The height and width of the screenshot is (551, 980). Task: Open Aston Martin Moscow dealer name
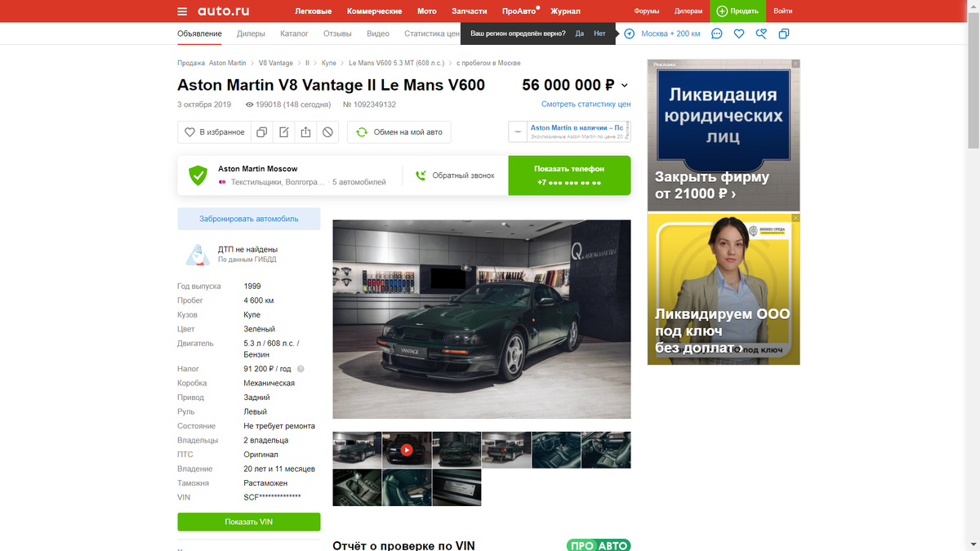tap(257, 169)
